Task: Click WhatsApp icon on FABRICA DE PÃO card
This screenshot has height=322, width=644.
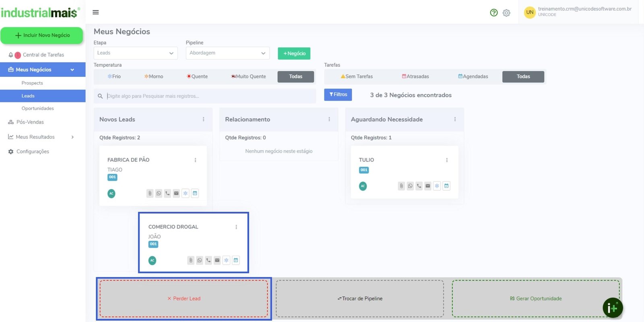Action: [x=159, y=194]
